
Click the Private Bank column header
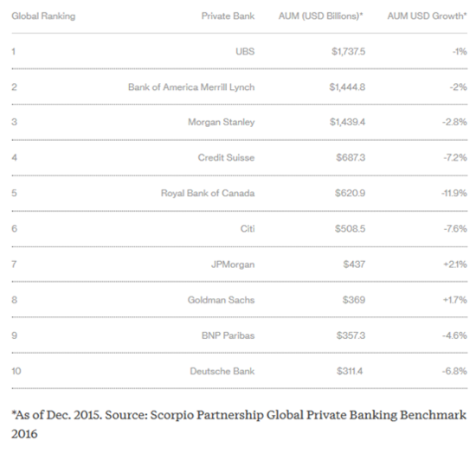228,16
